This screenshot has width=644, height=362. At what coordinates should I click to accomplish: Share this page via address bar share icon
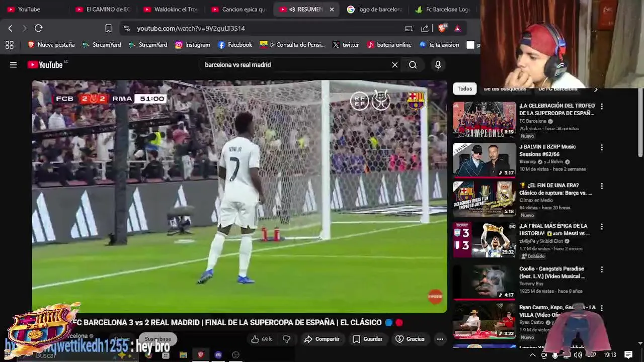point(425,29)
